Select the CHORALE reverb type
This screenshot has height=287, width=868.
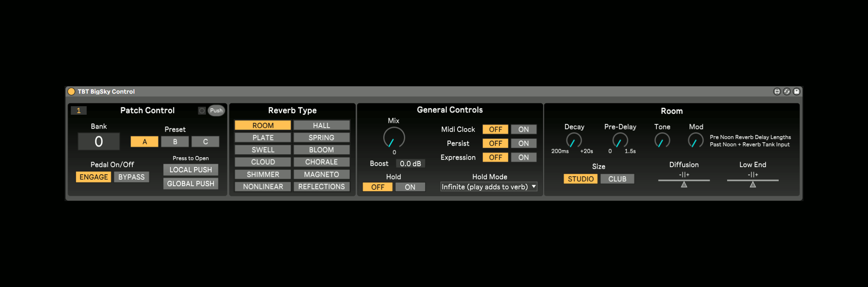pos(322,162)
